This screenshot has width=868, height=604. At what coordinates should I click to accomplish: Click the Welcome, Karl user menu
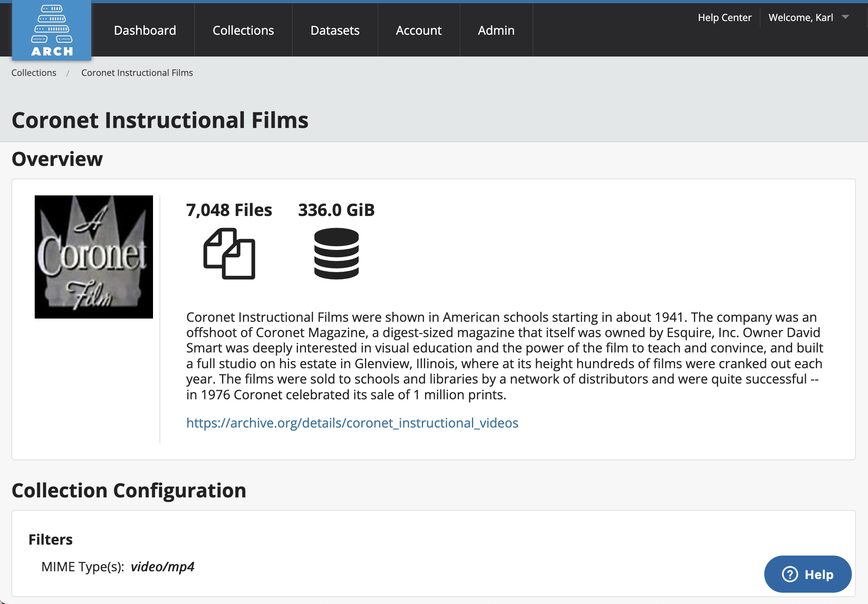801,17
